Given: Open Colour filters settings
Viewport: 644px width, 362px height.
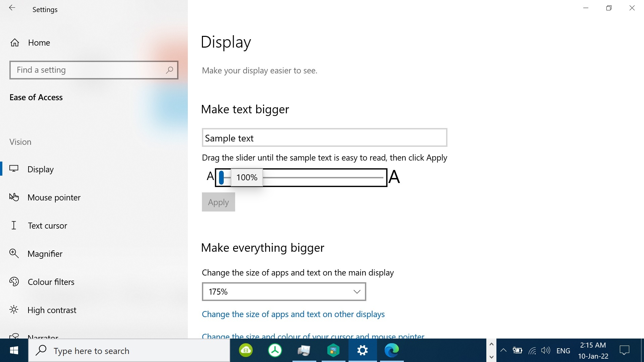Looking at the screenshot, I should point(51,282).
